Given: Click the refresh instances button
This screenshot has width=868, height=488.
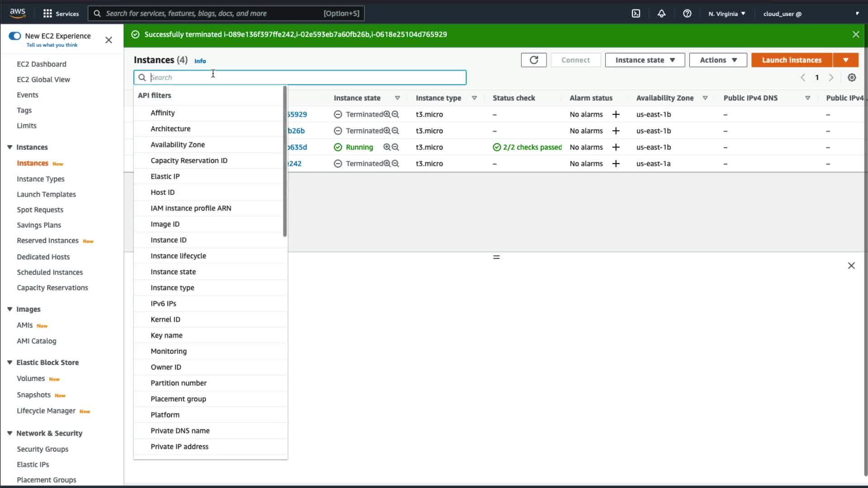Looking at the screenshot, I should click(533, 60).
